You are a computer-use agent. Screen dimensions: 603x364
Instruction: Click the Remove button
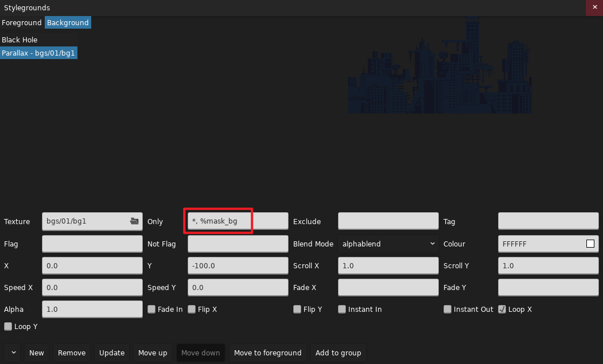point(72,353)
